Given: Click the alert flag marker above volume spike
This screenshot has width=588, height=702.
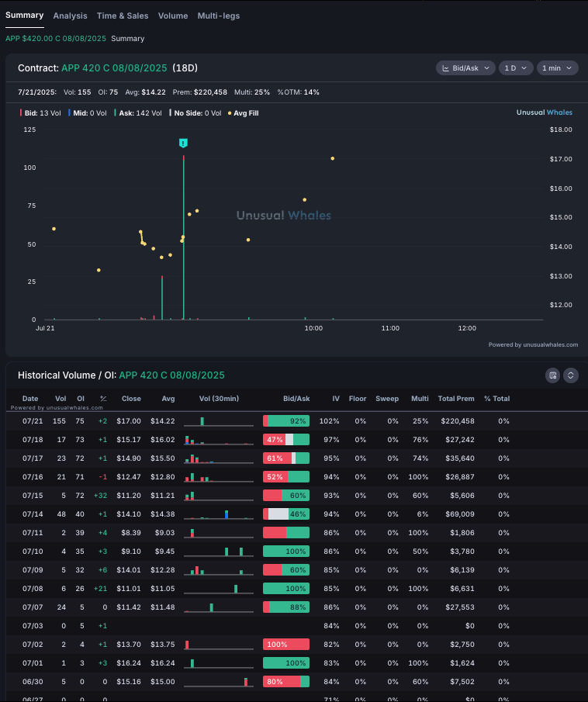Looking at the screenshot, I should pyautogui.click(x=183, y=143).
